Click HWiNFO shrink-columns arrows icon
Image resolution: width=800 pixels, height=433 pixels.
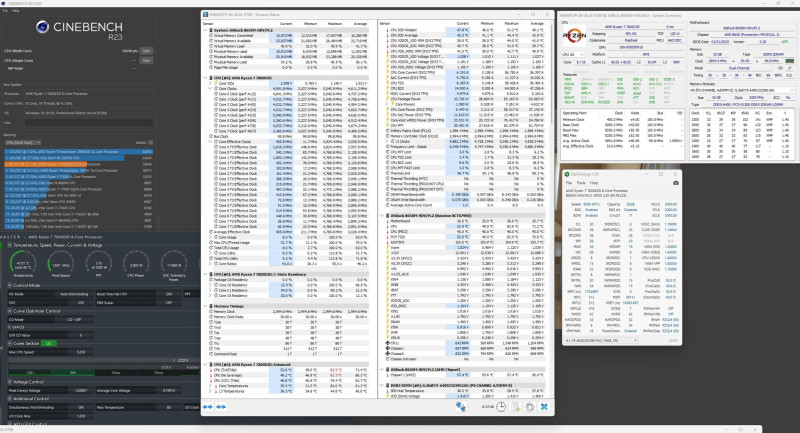221,407
